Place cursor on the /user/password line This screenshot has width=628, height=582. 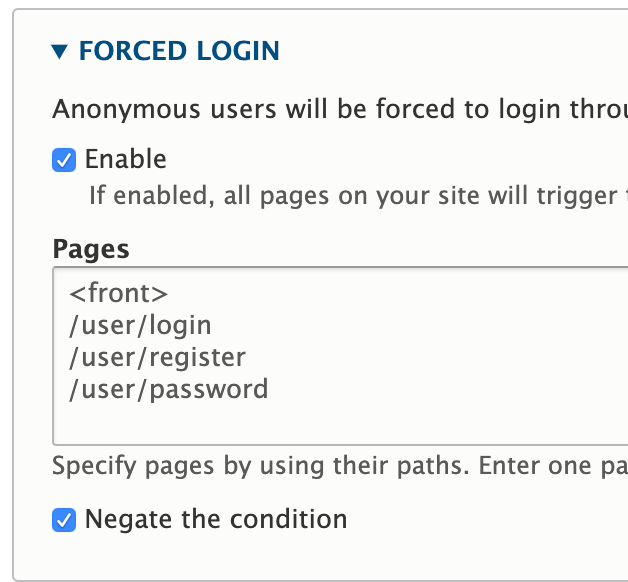click(x=168, y=389)
